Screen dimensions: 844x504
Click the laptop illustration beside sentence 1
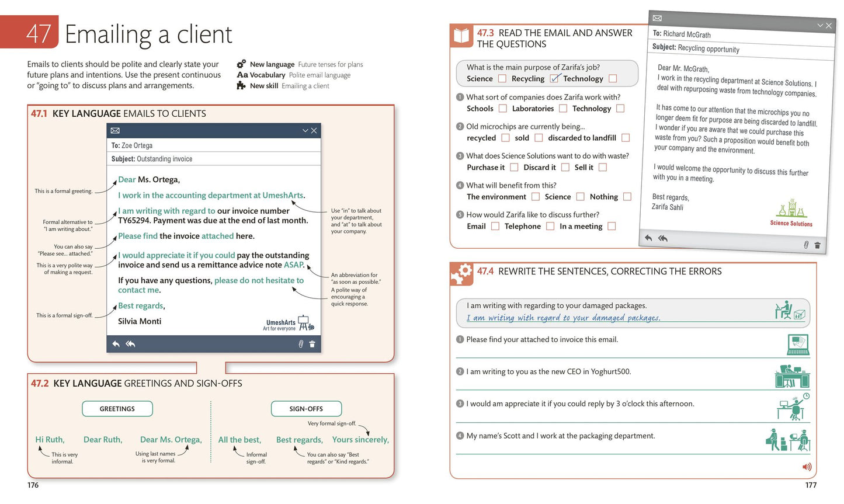pyautogui.click(x=798, y=345)
